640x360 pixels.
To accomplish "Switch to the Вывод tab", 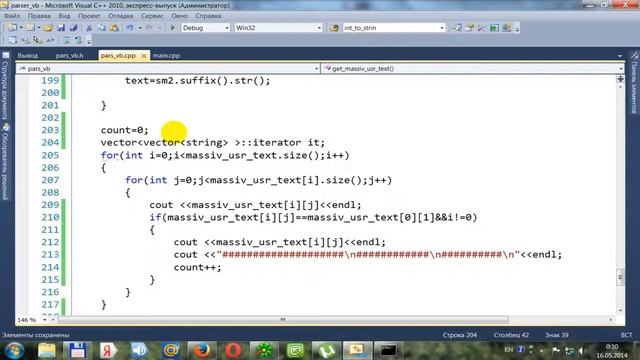I will 28,56.
